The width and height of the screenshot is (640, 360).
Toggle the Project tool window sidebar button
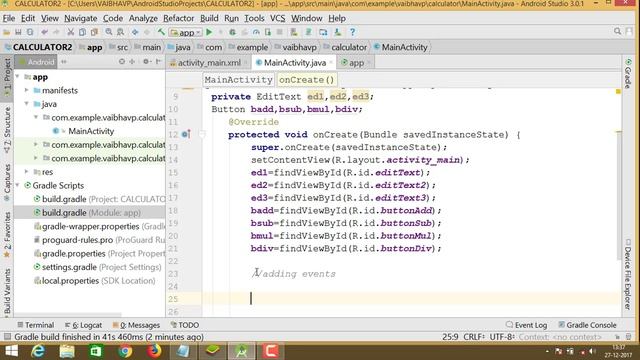(x=7, y=77)
